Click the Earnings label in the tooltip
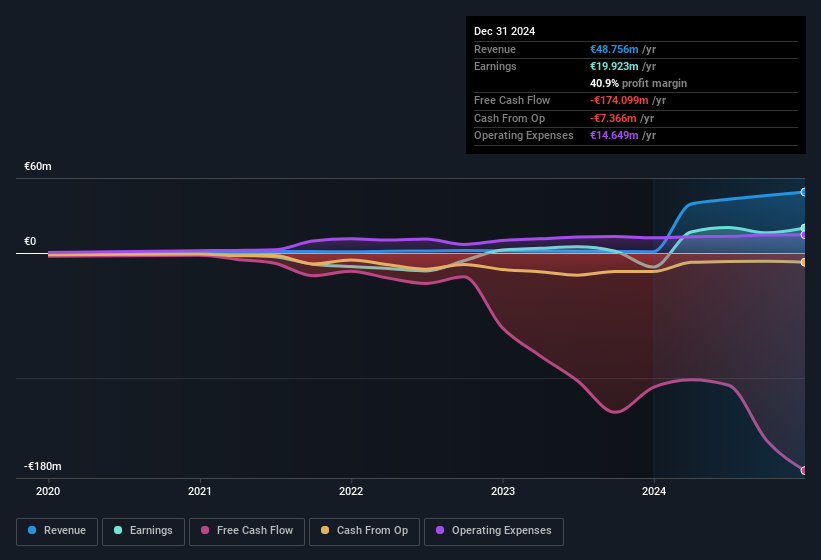This screenshot has height=560, width=821. point(495,66)
